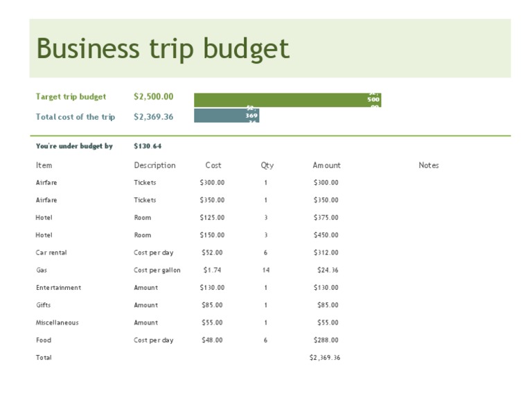532x411 pixels.
Task: Click the Item column header
Action: click(x=44, y=165)
